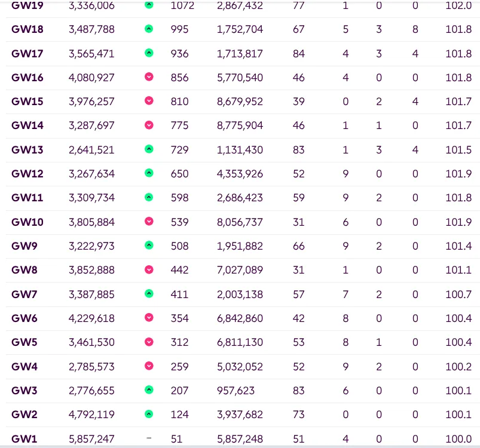
Task: Click overall rank 3,565,471
Action: (91, 54)
